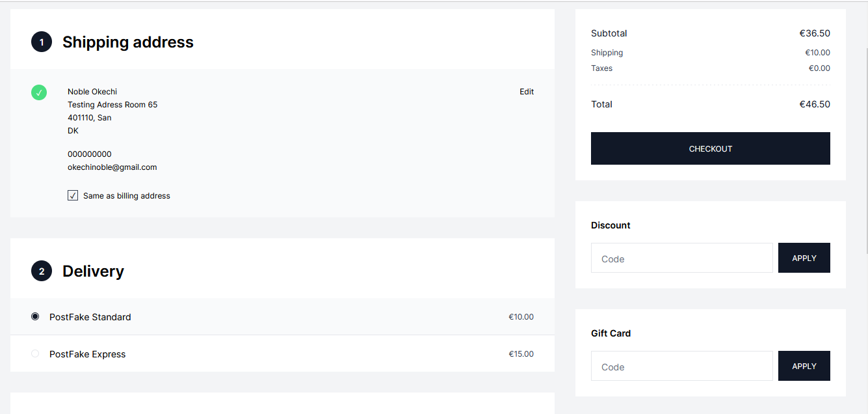Click the PostFake Standard €10.00 price

coord(521,317)
